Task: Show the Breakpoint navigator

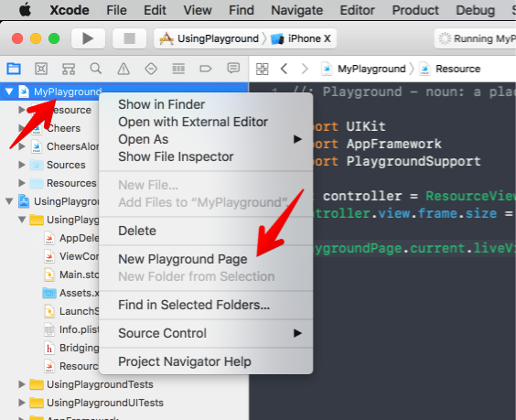Action: tap(206, 69)
